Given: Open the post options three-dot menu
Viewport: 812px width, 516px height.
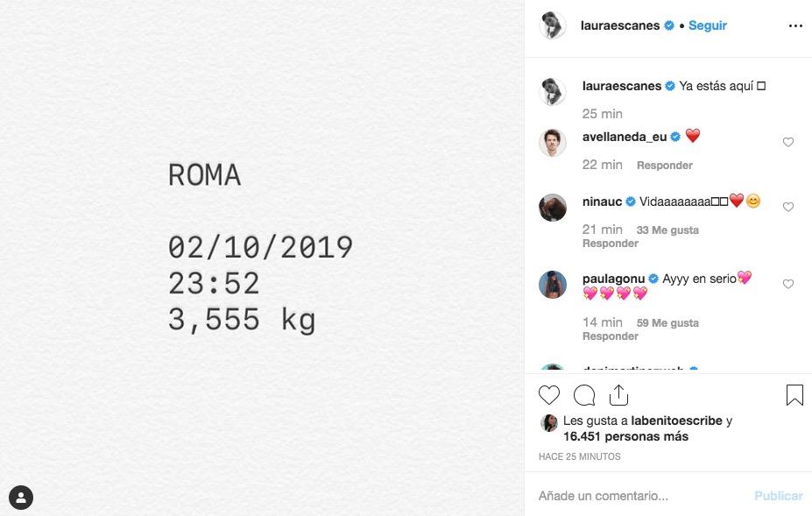Looking at the screenshot, I should tap(794, 25).
